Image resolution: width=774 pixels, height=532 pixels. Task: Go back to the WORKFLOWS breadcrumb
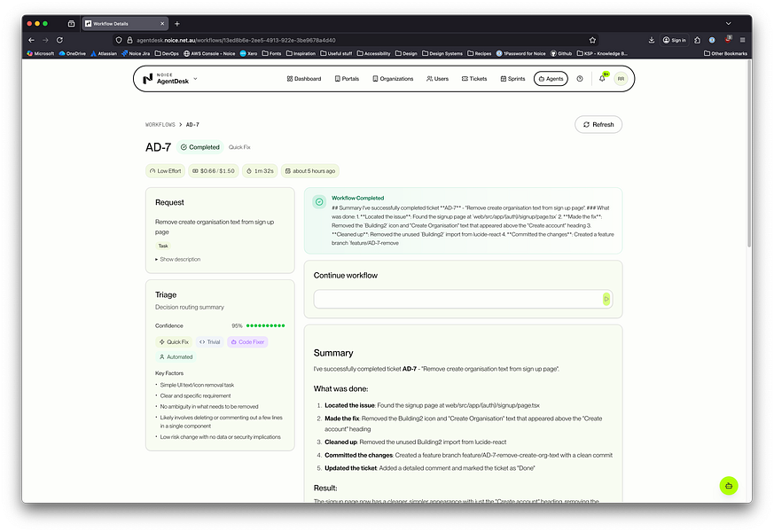click(160, 125)
